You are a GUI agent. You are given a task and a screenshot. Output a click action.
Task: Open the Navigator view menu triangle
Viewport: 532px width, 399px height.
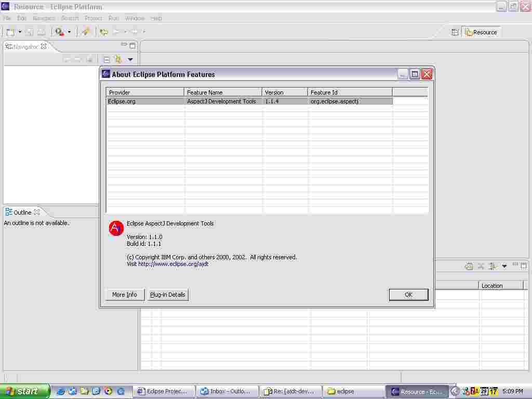130,60
